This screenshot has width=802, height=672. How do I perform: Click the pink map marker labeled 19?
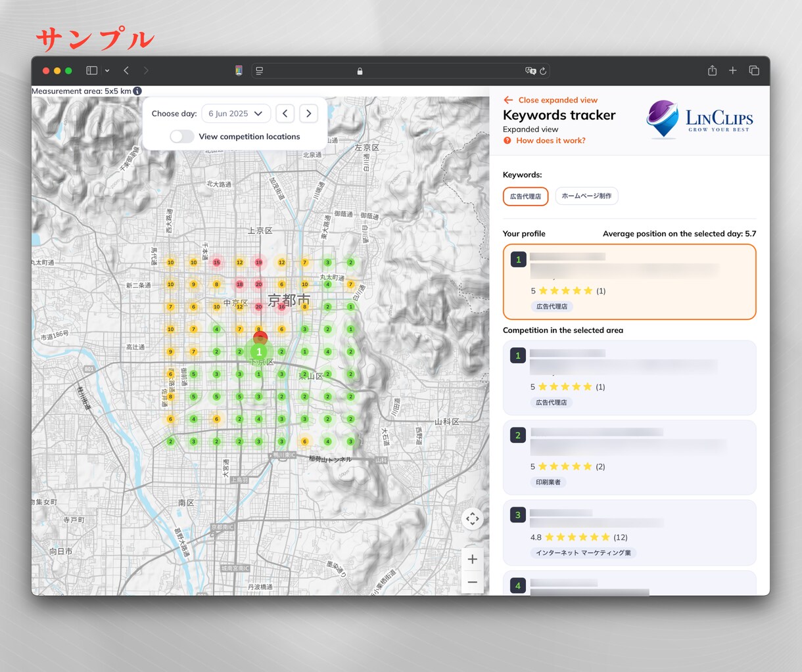pyautogui.click(x=259, y=262)
